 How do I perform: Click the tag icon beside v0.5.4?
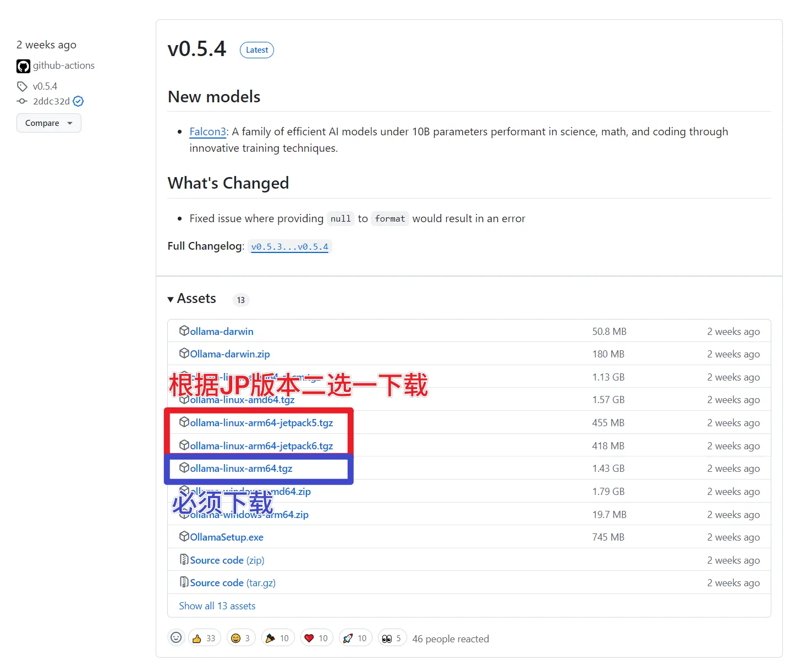22,86
